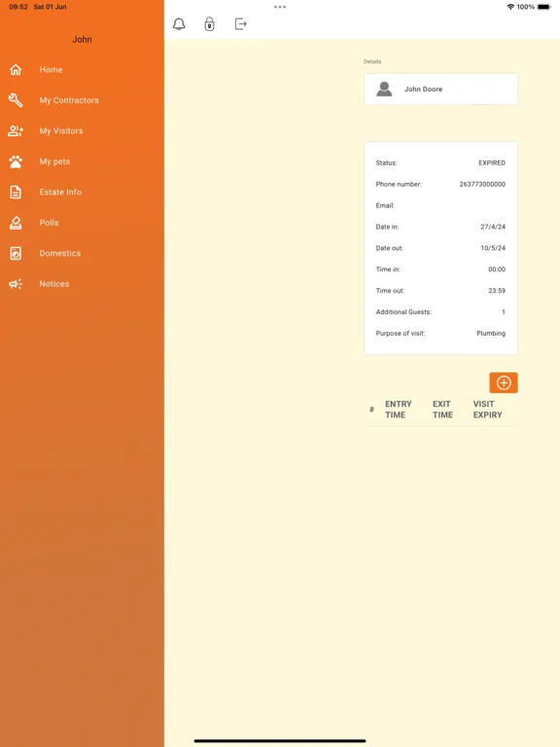Screen dimensions: 560x747
Task: Tap the Estate Info document icon
Action: [16, 192]
